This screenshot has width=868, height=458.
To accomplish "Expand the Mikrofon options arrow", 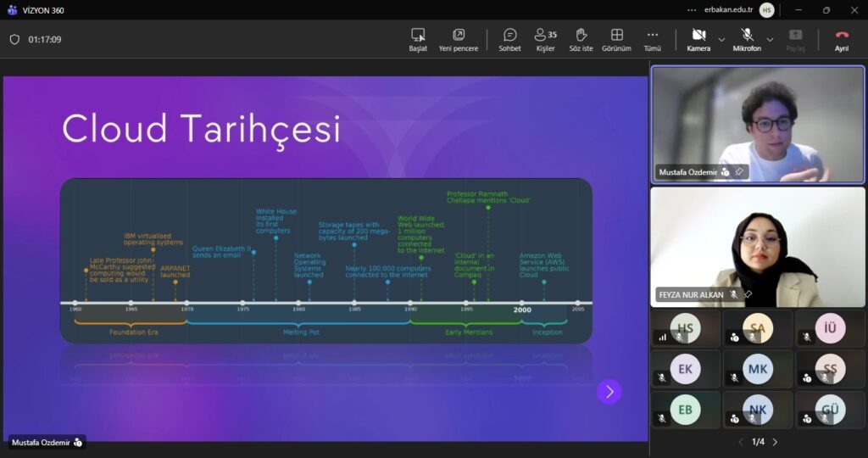I will pos(770,40).
